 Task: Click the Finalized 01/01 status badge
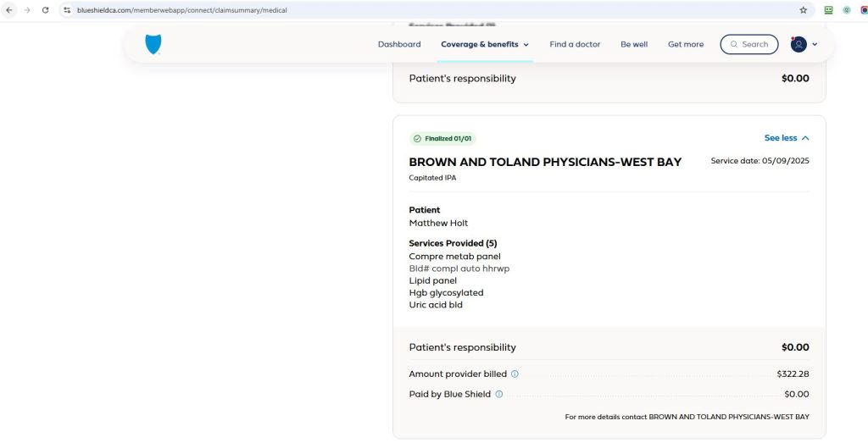click(x=442, y=139)
